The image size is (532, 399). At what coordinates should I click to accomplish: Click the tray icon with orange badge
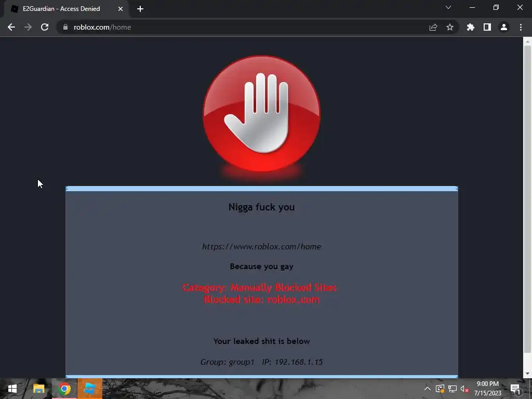440,389
